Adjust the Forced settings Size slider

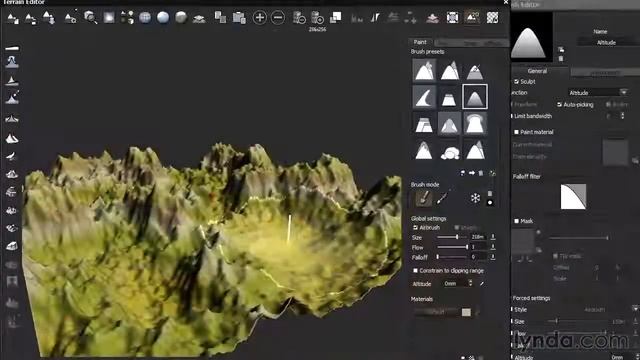click(578, 322)
